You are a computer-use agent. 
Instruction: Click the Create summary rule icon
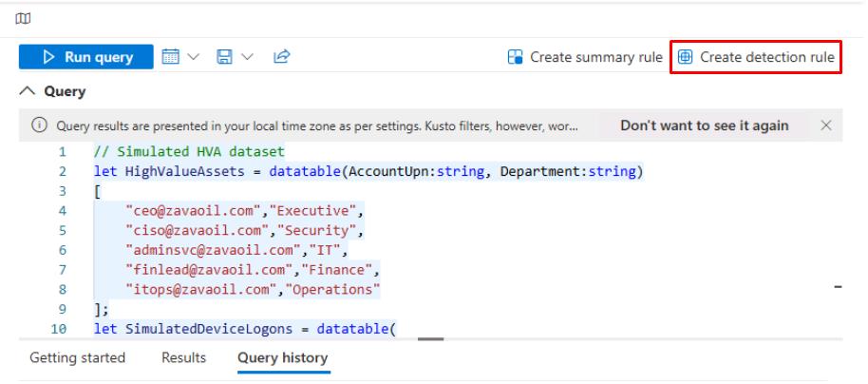(x=516, y=57)
